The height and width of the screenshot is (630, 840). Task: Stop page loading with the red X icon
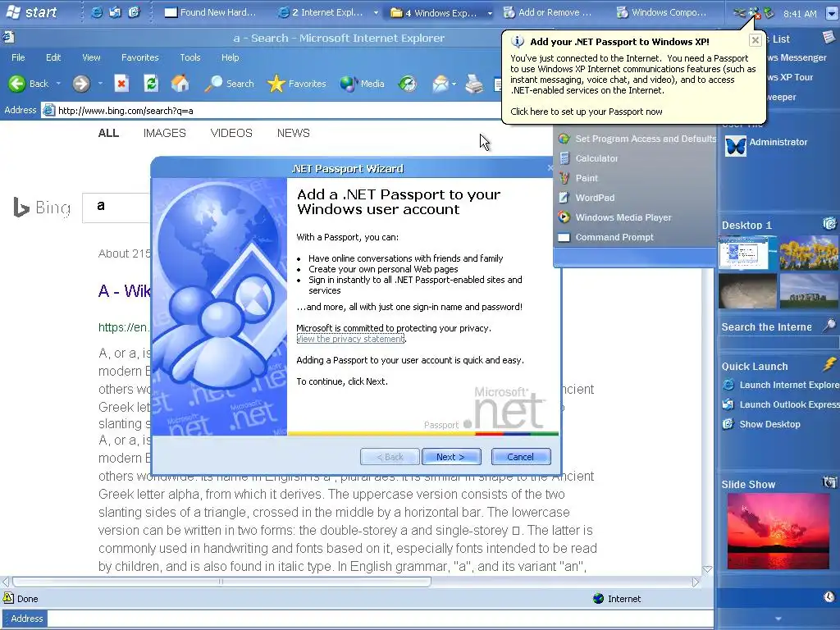click(121, 84)
